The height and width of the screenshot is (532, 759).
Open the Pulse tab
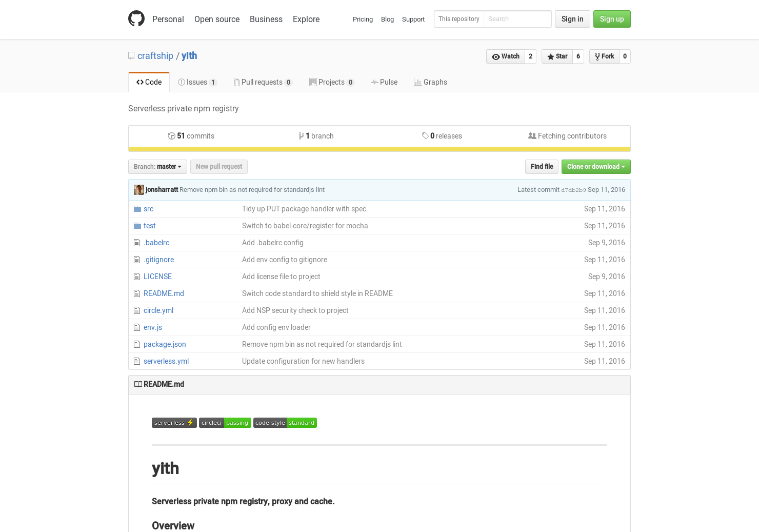coord(384,82)
